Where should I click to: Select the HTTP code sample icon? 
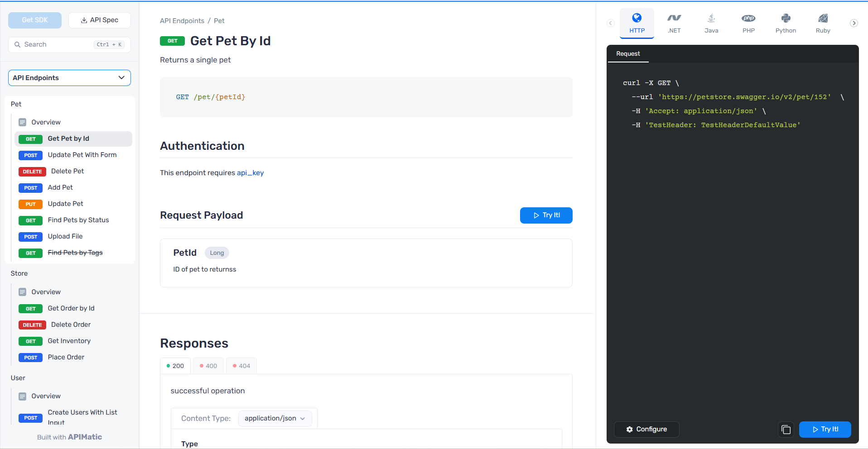click(x=637, y=23)
